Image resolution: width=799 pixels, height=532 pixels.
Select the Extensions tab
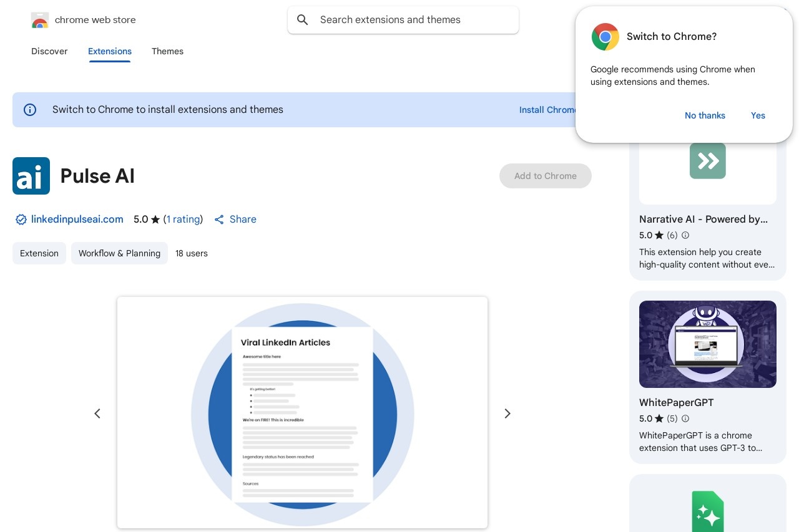(x=110, y=51)
